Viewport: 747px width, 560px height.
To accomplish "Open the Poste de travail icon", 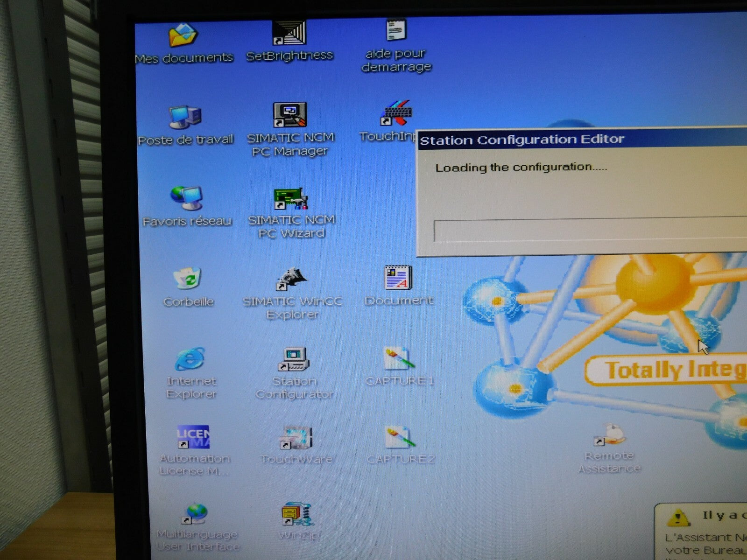I will [x=185, y=117].
